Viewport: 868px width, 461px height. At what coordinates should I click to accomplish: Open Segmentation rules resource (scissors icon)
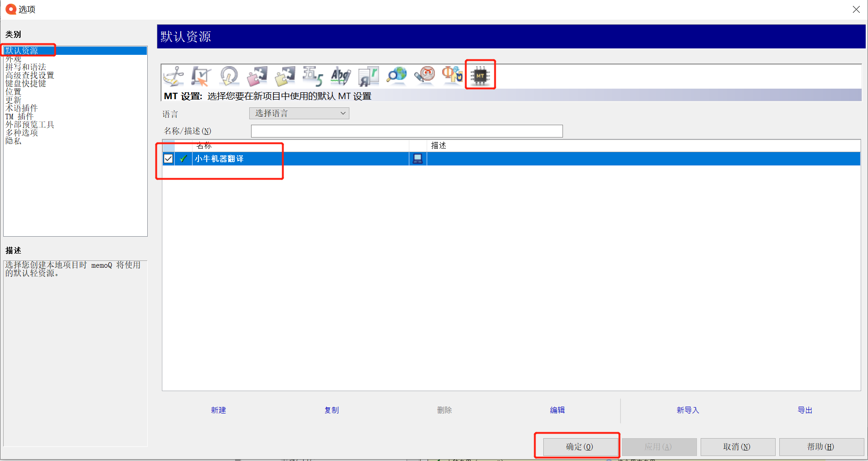174,76
